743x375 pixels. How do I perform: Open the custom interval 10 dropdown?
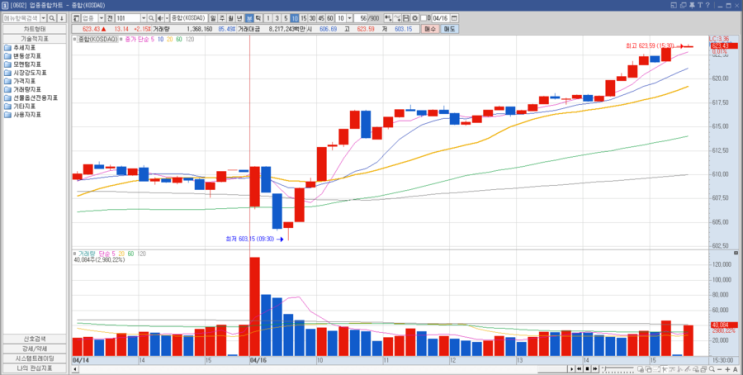(x=350, y=18)
